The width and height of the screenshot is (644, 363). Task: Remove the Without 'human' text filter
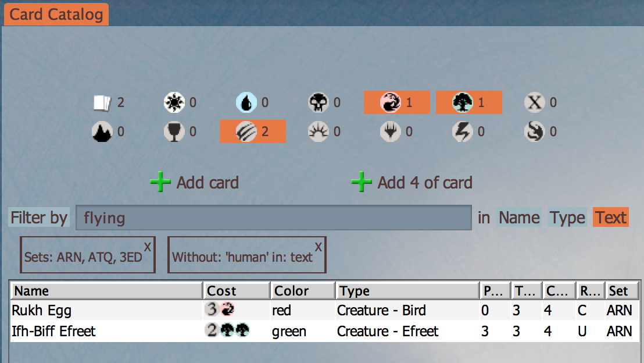point(319,247)
